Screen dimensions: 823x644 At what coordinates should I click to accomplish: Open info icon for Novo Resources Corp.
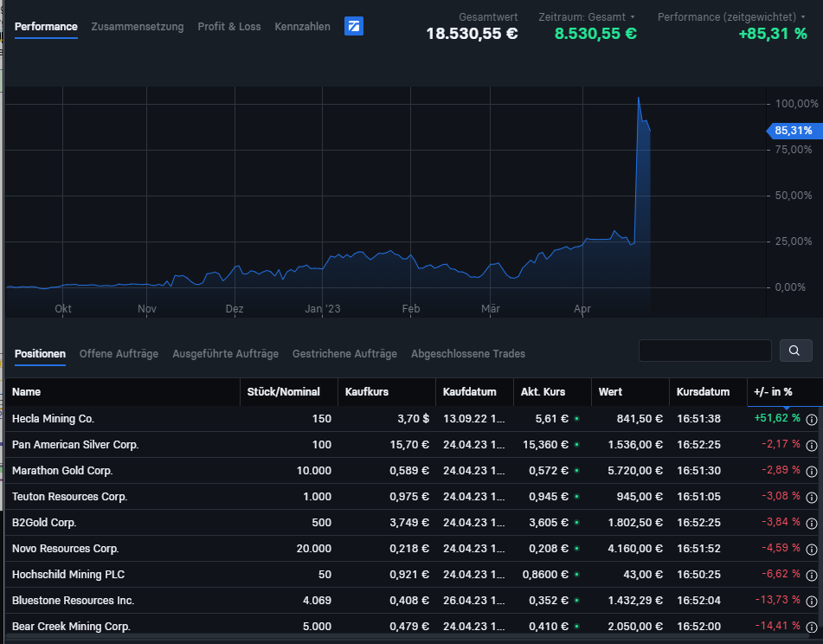(812, 549)
